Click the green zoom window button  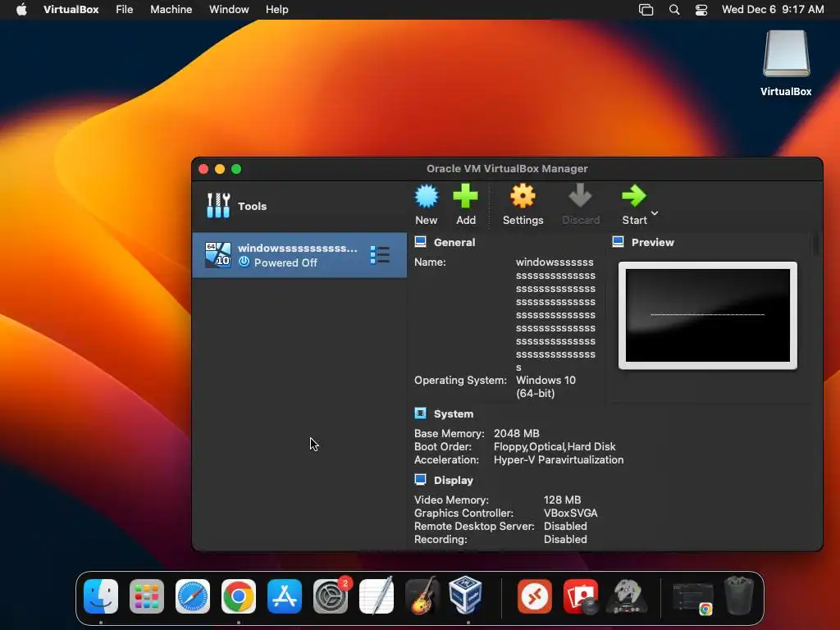click(236, 169)
